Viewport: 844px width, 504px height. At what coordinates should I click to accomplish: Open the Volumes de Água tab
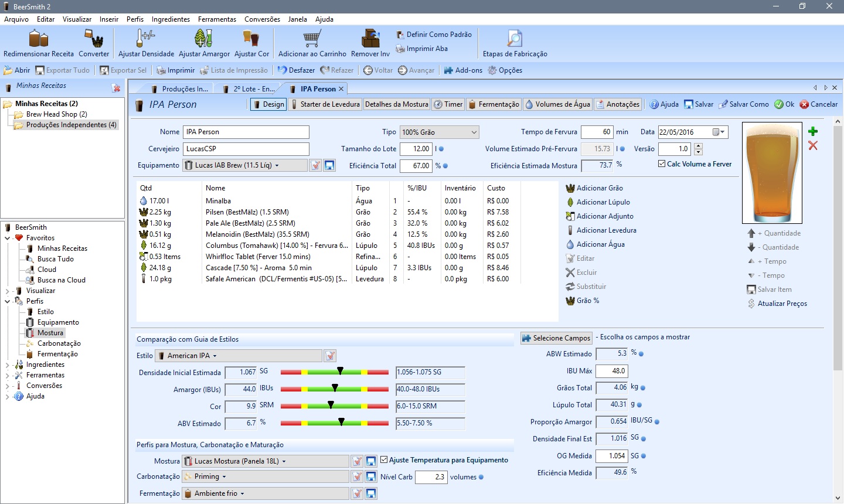tap(557, 104)
